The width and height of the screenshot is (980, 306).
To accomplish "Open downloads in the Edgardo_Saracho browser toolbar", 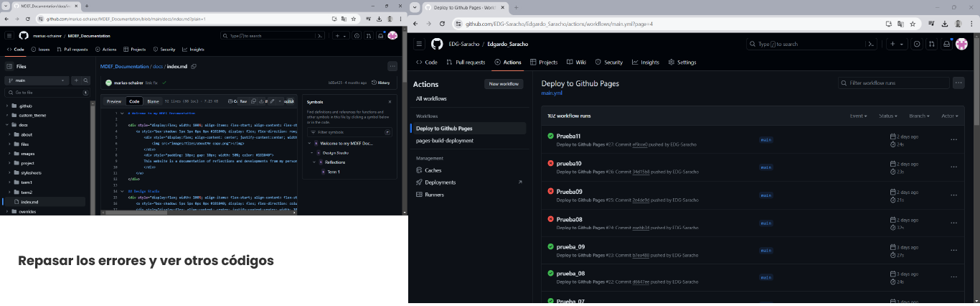I will (944, 24).
